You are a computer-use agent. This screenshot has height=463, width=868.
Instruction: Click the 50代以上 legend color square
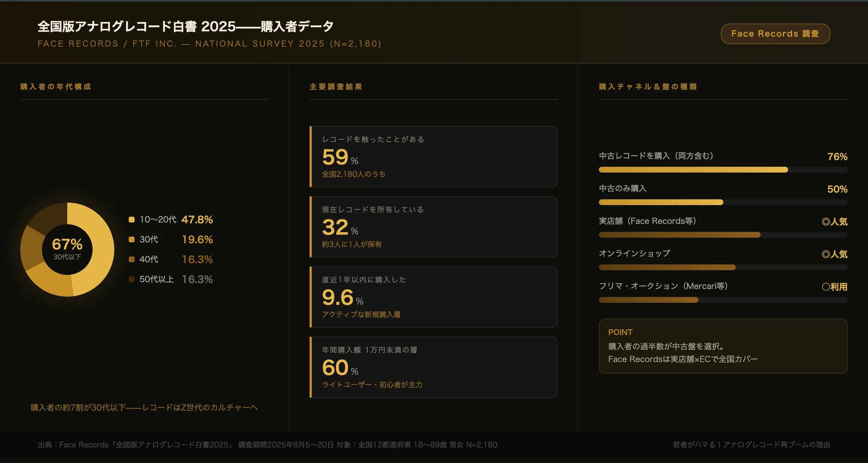click(132, 279)
